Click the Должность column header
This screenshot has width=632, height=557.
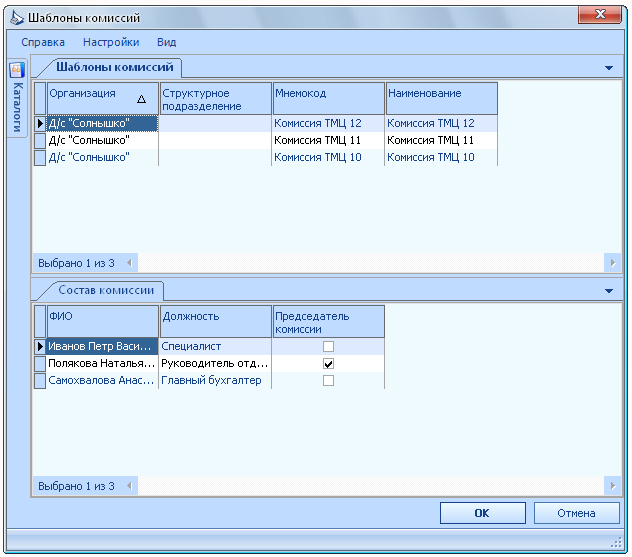(216, 322)
